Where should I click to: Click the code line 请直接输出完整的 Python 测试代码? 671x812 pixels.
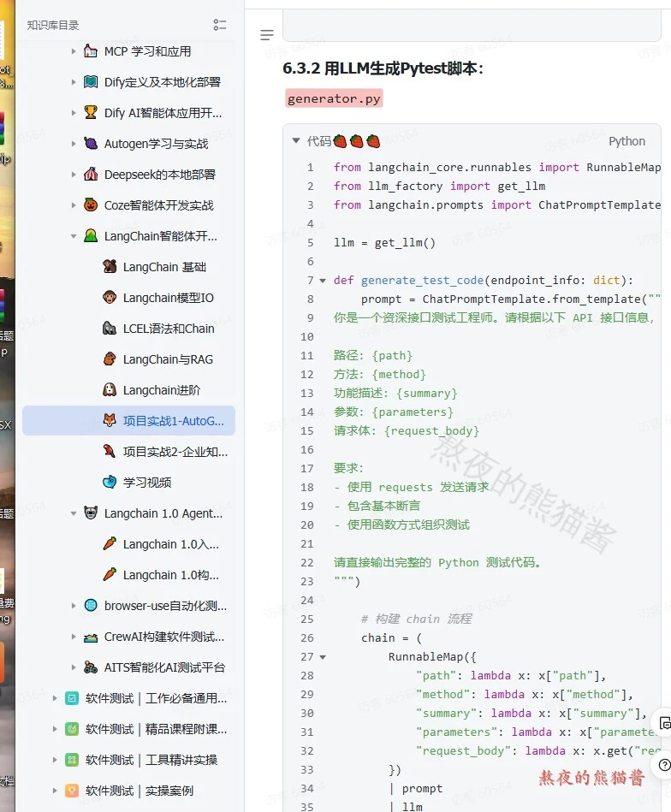pos(438,562)
